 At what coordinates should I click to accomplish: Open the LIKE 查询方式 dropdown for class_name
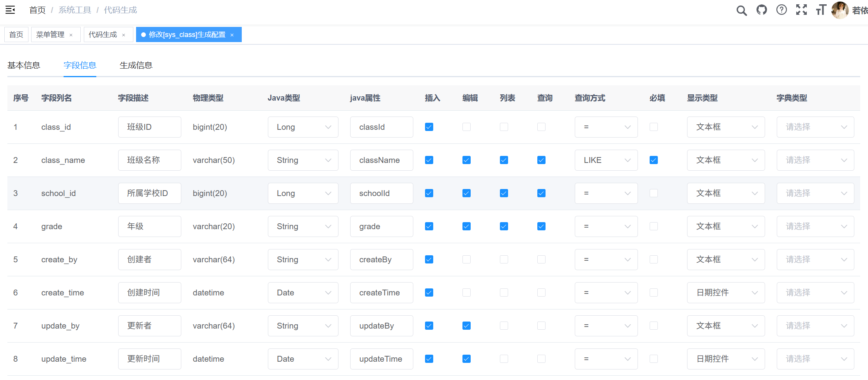(606, 160)
